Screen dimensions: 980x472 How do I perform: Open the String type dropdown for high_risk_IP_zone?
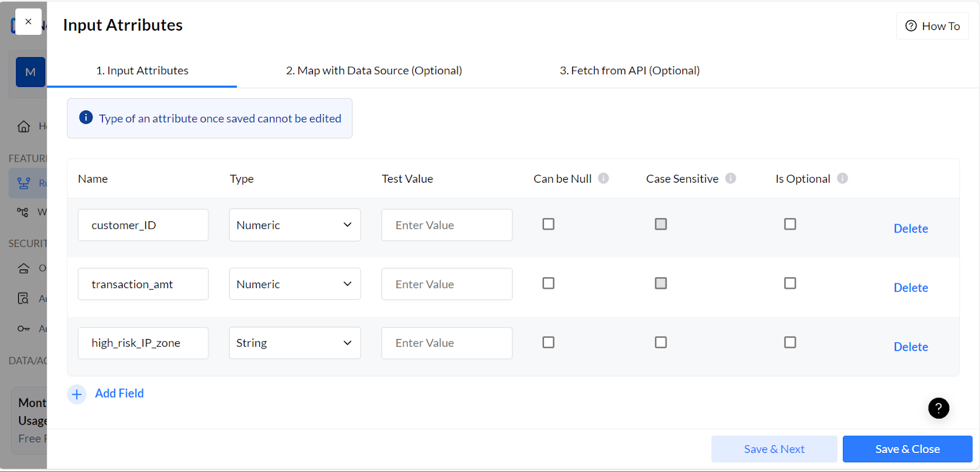[295, 343]
